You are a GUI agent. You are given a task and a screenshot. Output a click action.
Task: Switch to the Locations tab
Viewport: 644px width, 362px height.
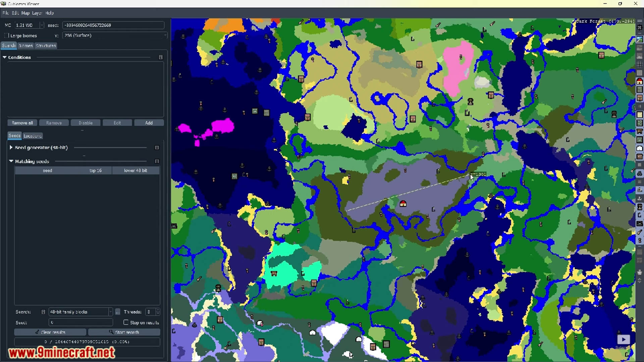point(33,136)
